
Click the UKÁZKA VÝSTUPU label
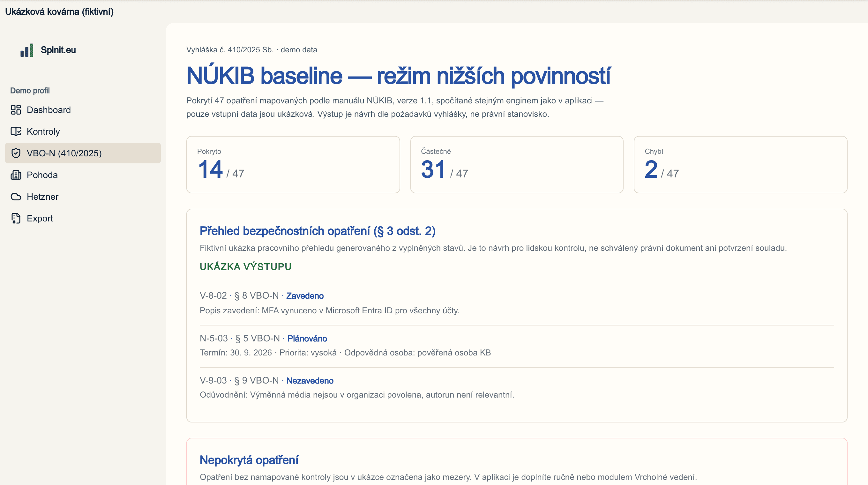246,267
